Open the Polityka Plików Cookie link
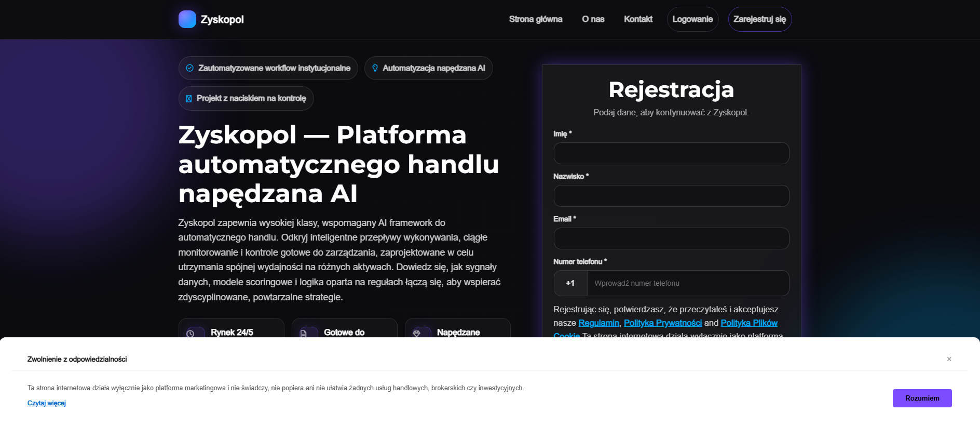The width and height of the screenshot is (980, 425). pos(749,323)
